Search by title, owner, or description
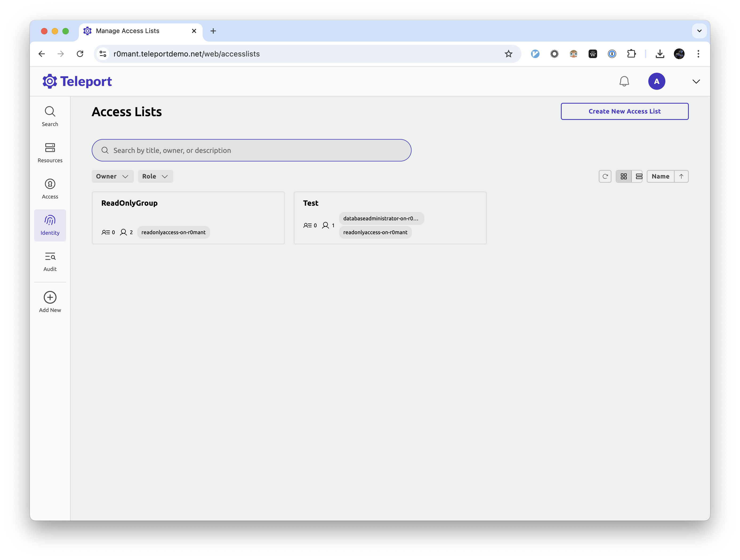This screenshot has width=740, height=560. [x=251, y=150]
